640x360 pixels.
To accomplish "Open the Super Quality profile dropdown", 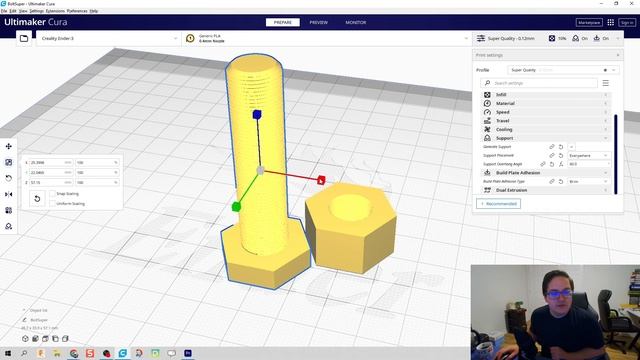I will [563, 70].
